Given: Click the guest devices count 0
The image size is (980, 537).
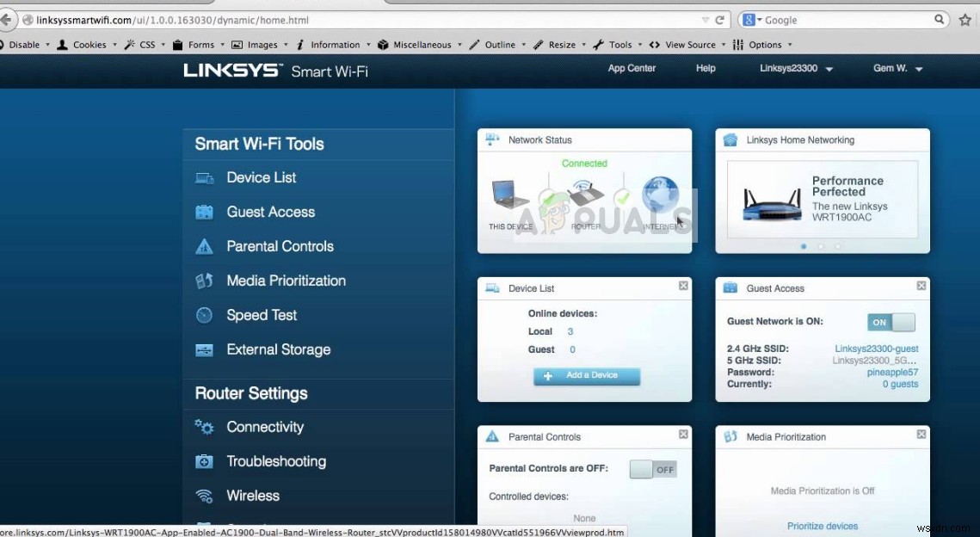Looking at the screenshot, I should (x=572, y=349).
